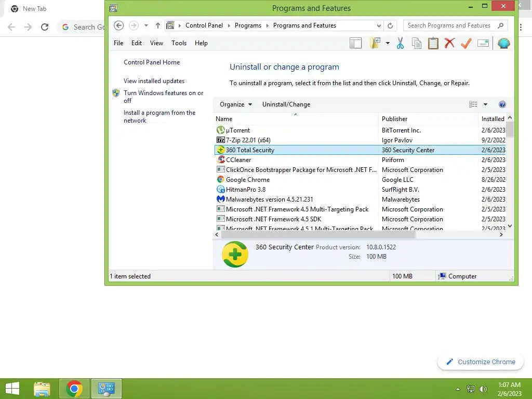Click the Paste clipboard toolbar icon

coord(433,44)
